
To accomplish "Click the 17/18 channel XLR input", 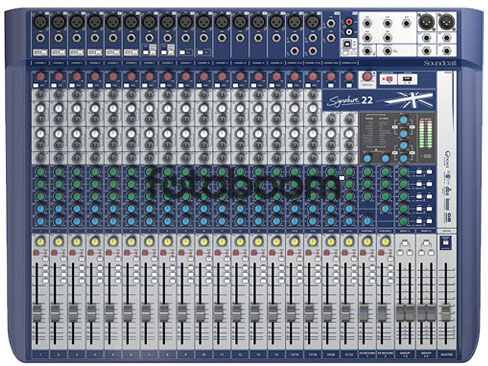I will 313,23.
